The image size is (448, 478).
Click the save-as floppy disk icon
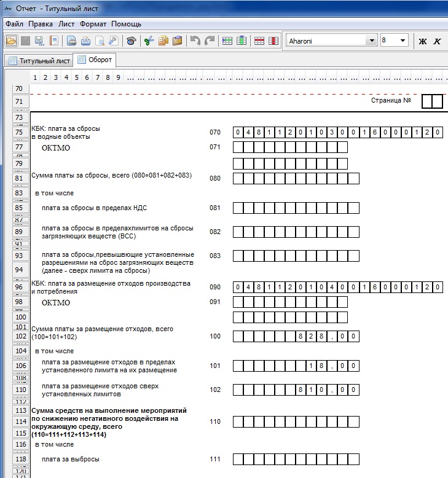39,41
